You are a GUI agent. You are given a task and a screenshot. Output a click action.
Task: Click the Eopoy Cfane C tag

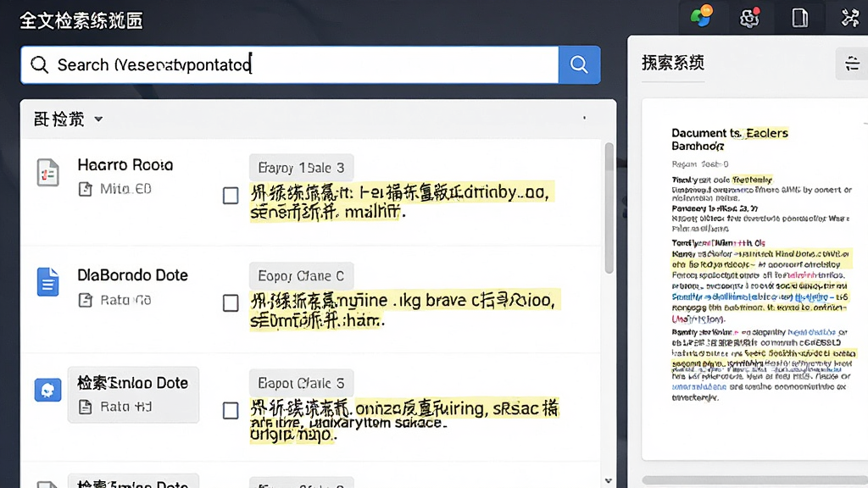tap(301, 275)
